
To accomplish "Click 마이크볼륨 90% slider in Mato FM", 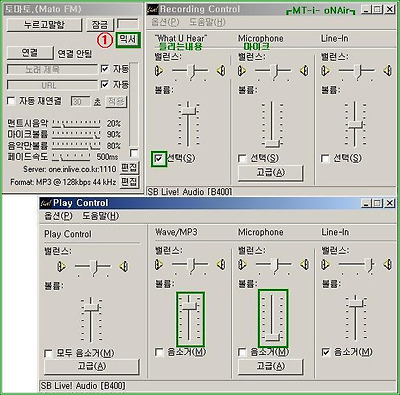I will (x=76, y=135).
